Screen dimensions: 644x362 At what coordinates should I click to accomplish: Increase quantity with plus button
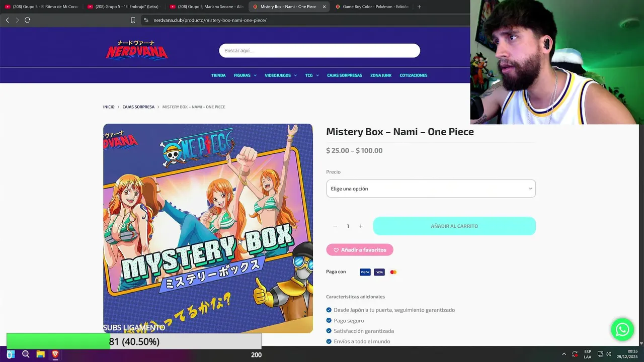click(360, 226)
